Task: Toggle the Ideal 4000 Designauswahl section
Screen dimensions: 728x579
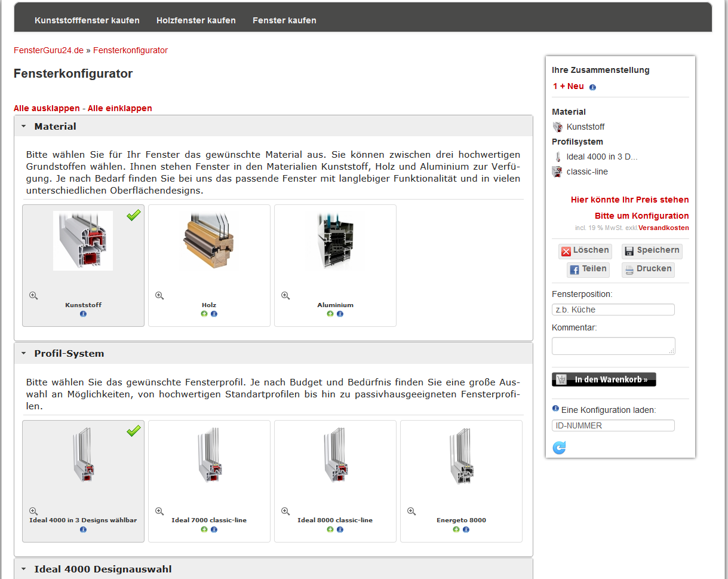Action: coord(274,569)
